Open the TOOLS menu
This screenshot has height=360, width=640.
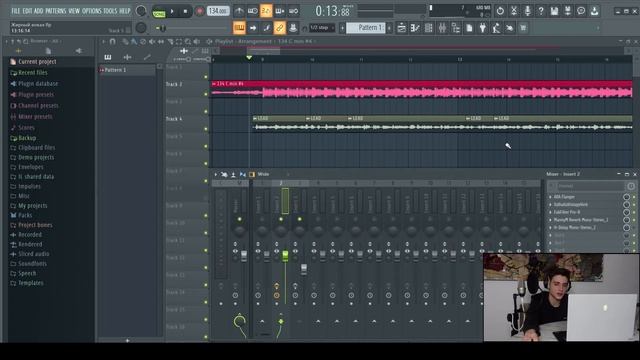(110, 11)
